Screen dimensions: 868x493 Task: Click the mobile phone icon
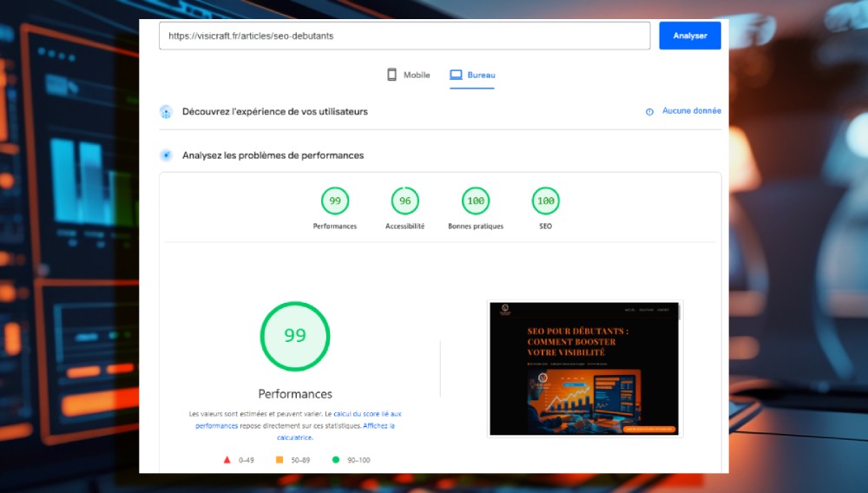coord(392,75)
